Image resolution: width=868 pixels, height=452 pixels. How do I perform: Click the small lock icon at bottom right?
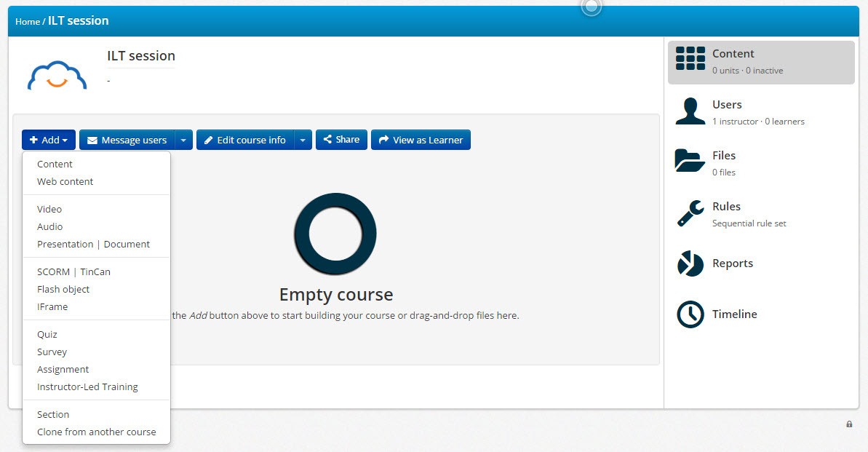click(849, 424)
